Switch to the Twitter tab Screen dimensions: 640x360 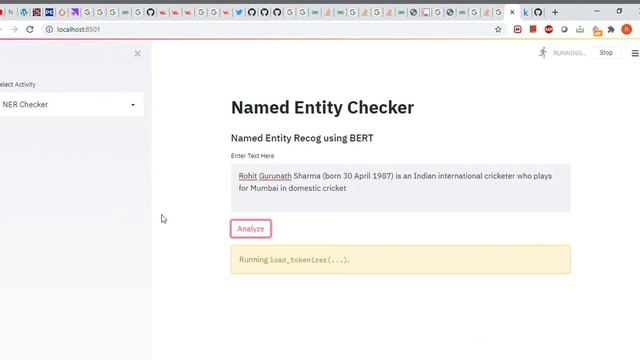(x=239, y=12)
